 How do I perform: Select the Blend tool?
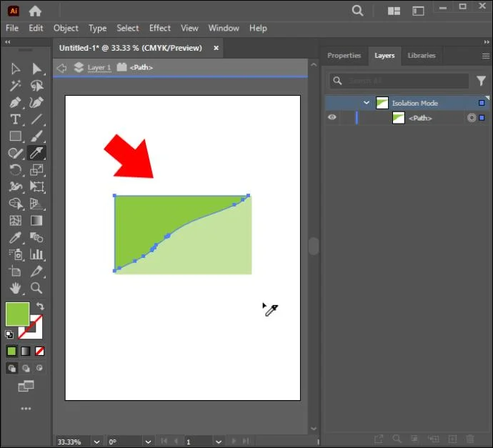click(36, 238)
